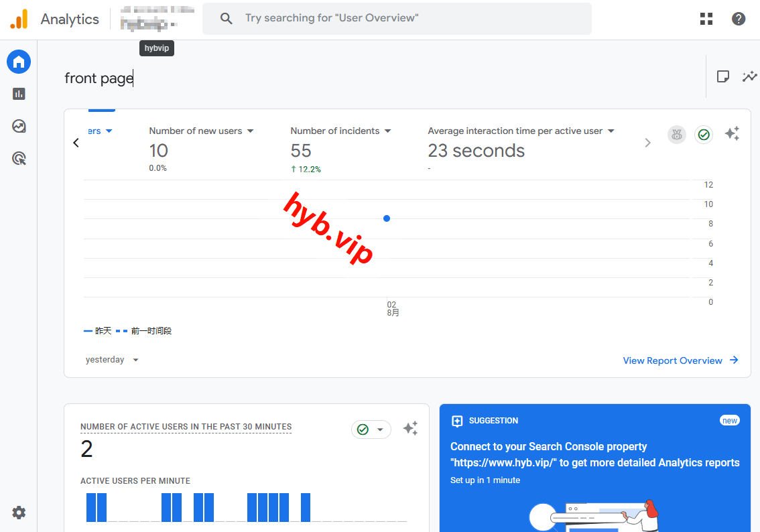Open the Reports section icon
Viewport: 760px width, 532px height.
click(18, 94)
